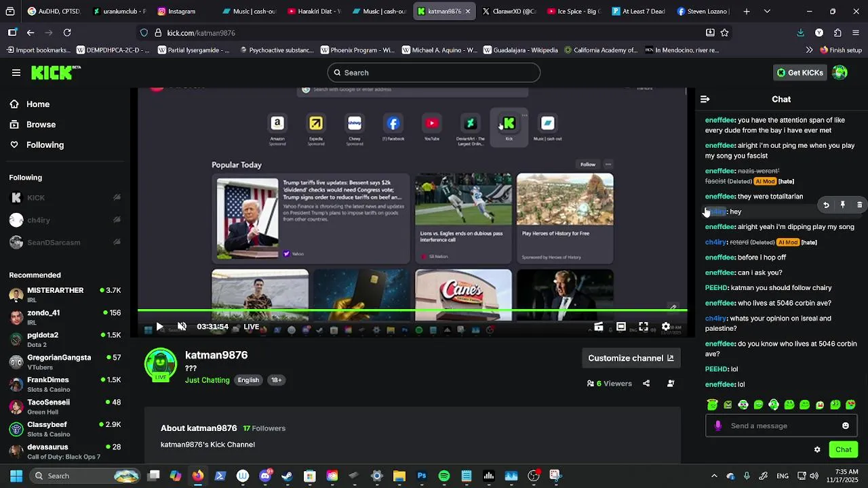
Task: Open Spotify from the taskbar
Action: point(444,476)
